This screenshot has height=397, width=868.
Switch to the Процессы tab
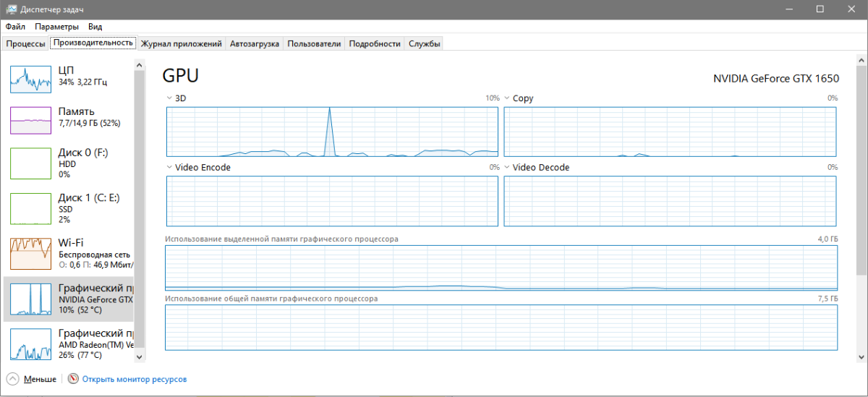(26, 43)
